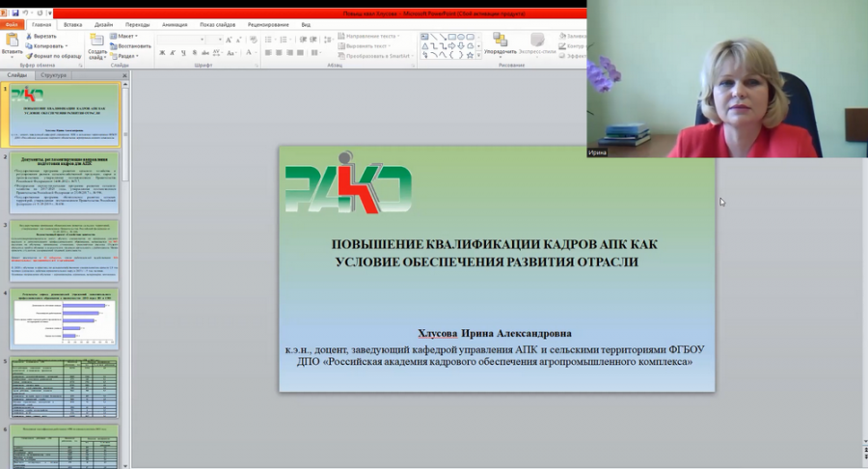Click the Save icon in quick access toolbar
The image size is (868, 469).
(15, 13)
